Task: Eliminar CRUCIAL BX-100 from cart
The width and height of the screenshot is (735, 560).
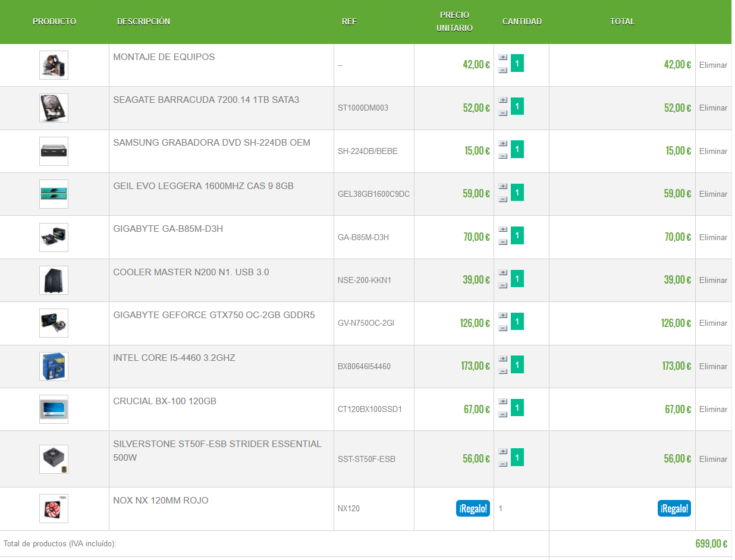Action: tap(713, 410)
